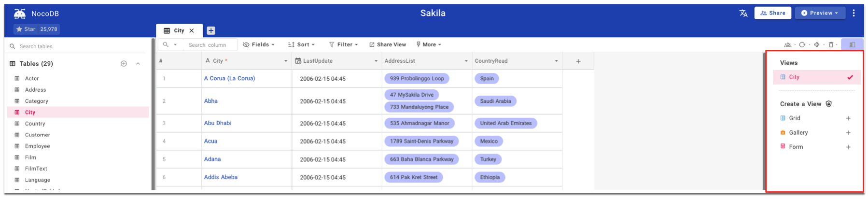Click the team members icon in toolbar
868x199 pixels.
(x=788, y=45)
